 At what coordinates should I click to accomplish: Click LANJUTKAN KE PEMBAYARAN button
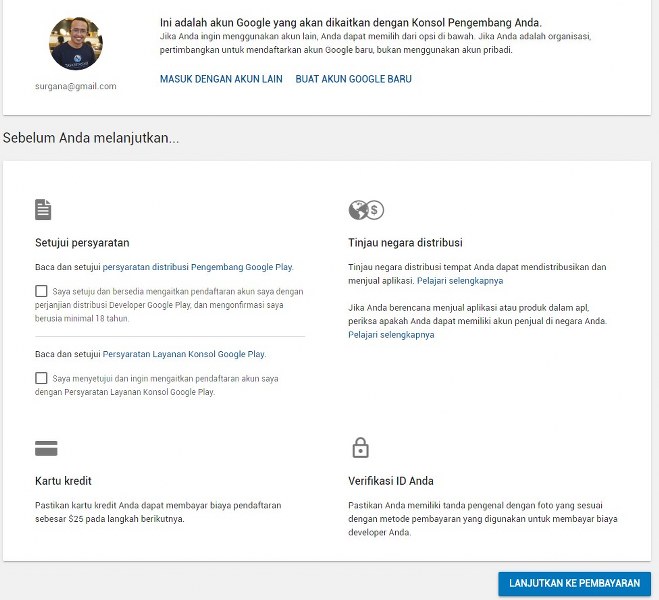[x=575, y=583]
